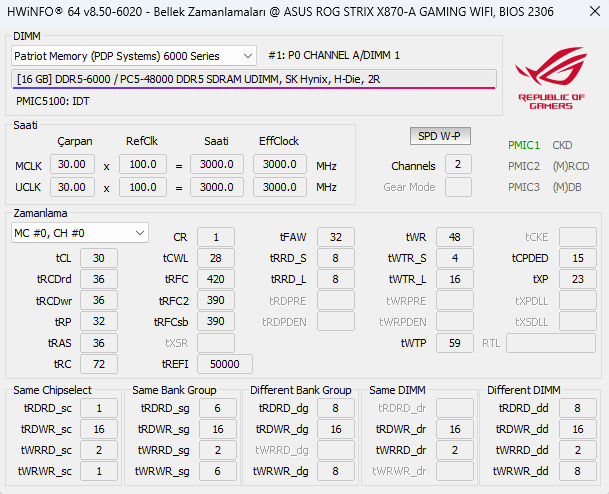Click the empty tCKE field
This screenshot has width=609, height=494.
[578, 237]
